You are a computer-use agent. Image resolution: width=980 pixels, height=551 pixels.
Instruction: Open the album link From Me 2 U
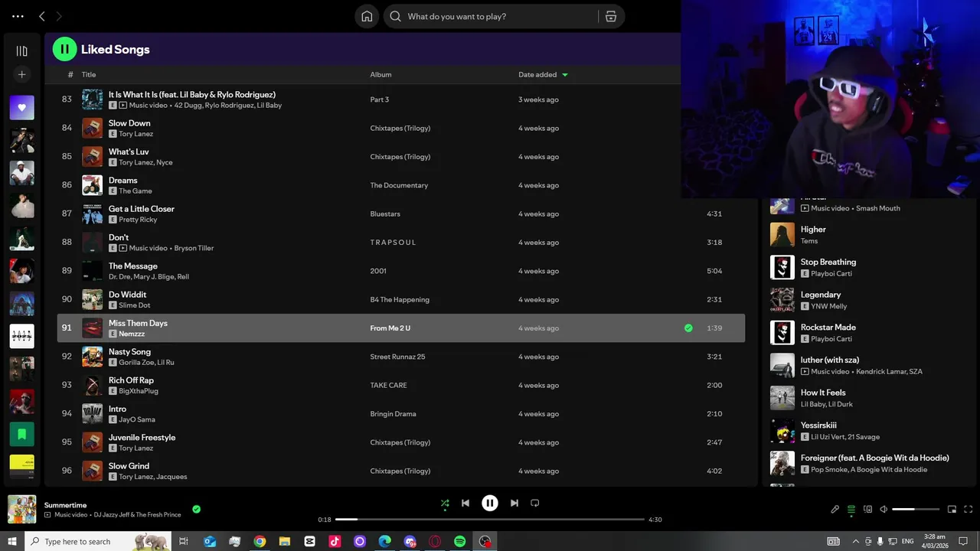(390, 328)
